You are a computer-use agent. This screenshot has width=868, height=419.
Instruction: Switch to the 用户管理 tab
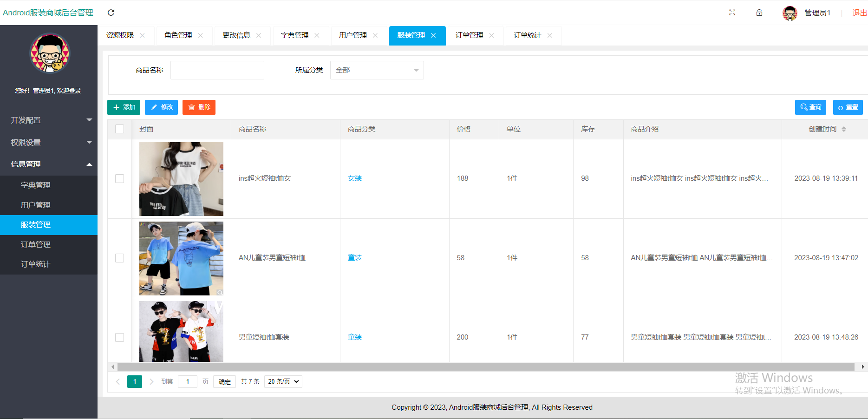tap(354, 35)
